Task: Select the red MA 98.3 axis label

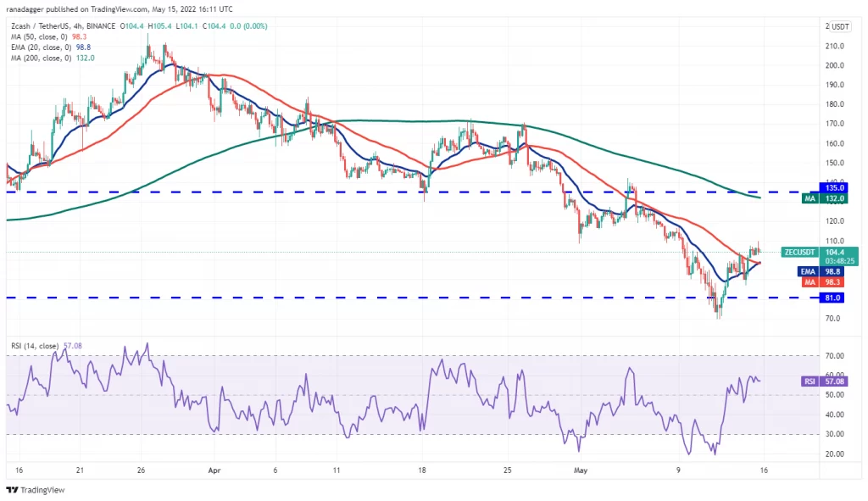Action: point(824,282)
